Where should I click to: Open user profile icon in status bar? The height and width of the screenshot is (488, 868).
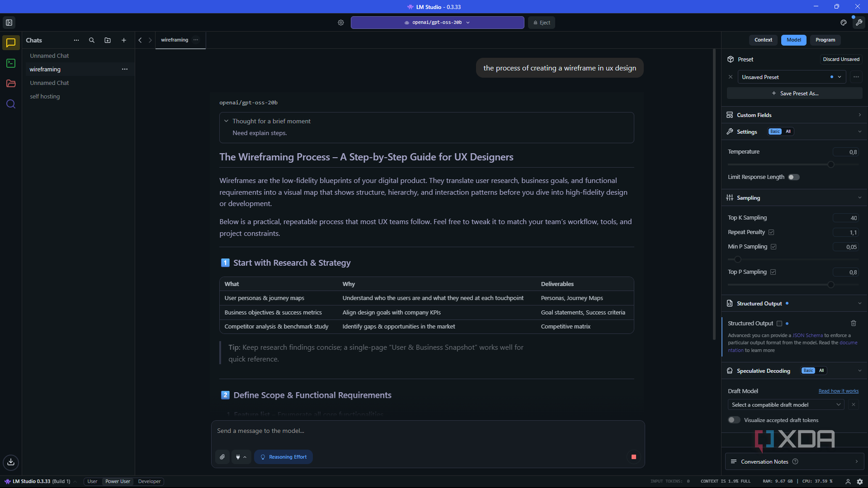pyautogui.click(x=848, y=482)
